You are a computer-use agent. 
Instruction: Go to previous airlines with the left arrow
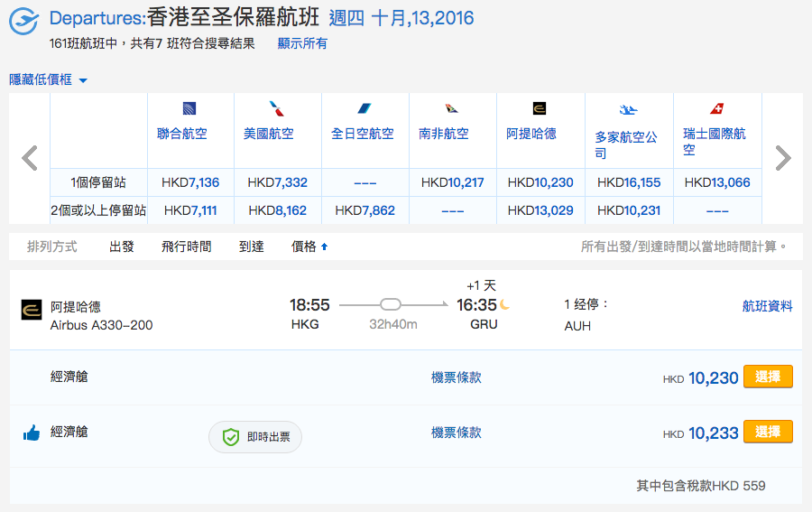tap(30, 158)
